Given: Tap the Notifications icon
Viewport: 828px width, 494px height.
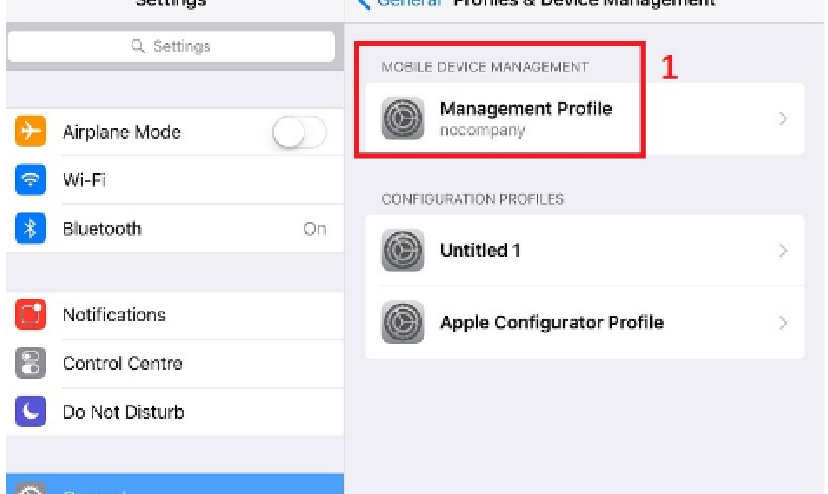Looking at the screenshot, I should coord(31,315).
